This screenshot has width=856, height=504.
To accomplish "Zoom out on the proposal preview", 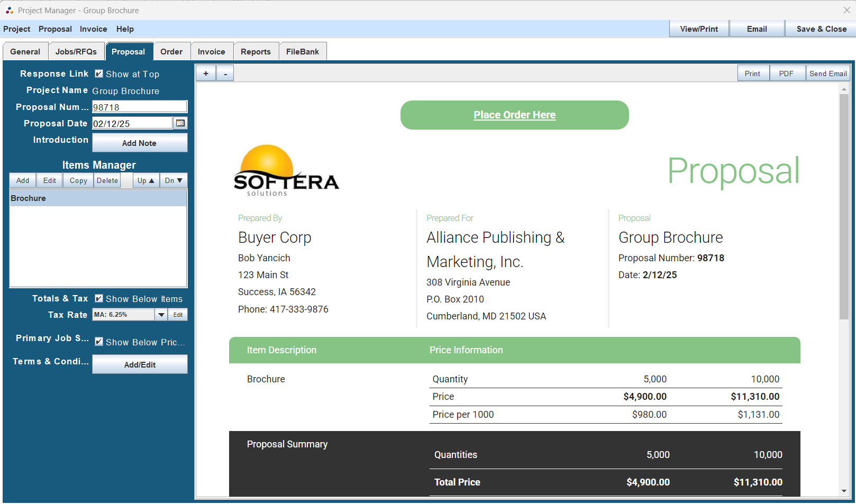I will coord(225,73).
